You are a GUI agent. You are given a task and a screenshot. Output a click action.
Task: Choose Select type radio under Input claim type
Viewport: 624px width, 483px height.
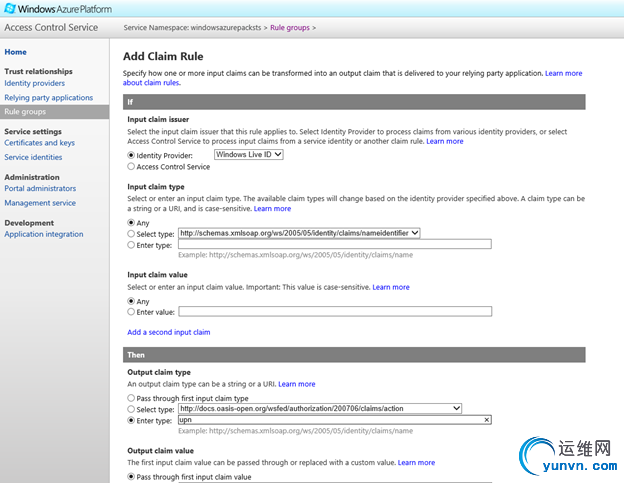tap(131, 234)
